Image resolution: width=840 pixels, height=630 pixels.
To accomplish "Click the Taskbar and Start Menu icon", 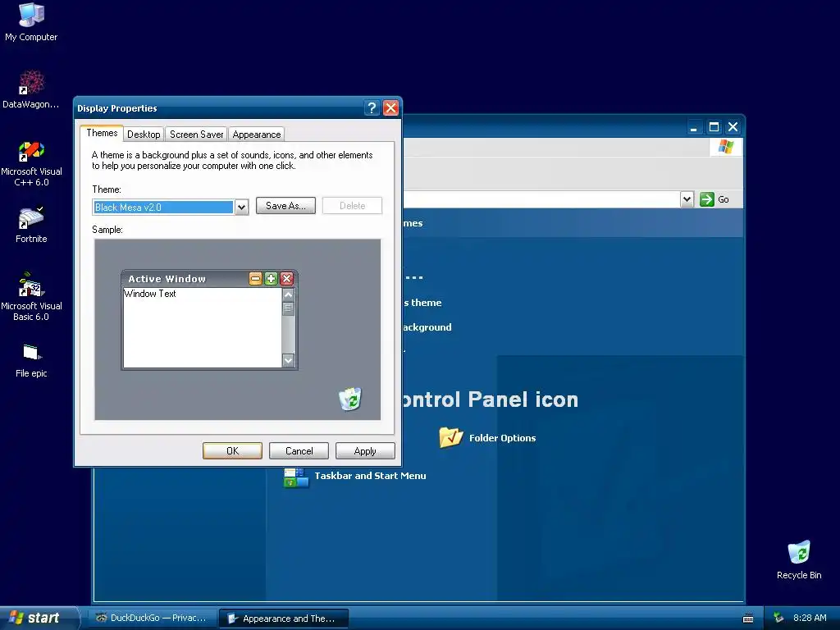I will coord(296,477).
